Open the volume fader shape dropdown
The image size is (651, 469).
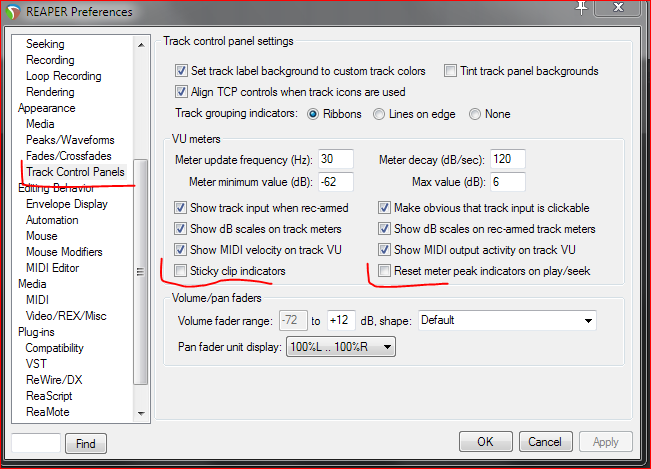click(507, 320)
